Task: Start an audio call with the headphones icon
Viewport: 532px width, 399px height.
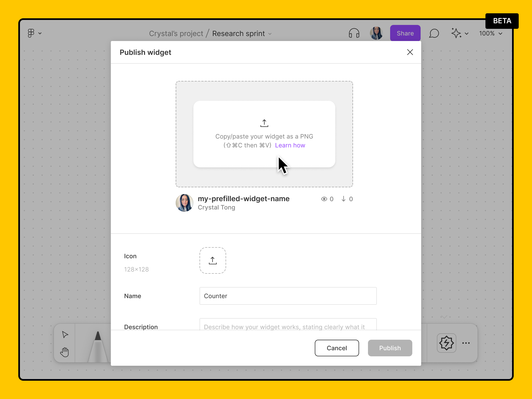Action: tap(354, 33)
